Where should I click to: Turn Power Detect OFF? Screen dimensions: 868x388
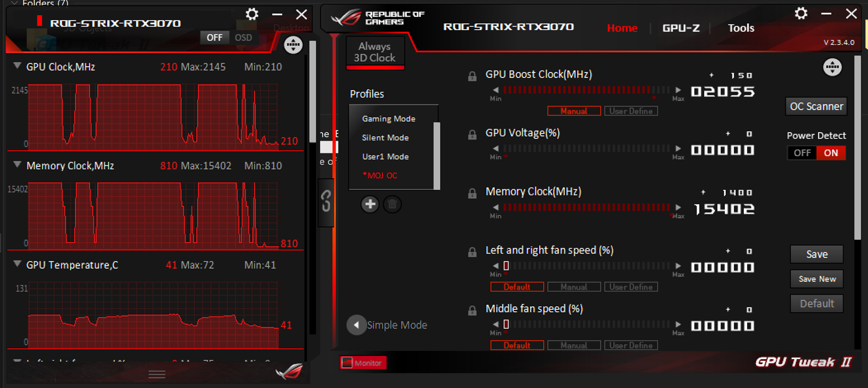(802, 153)
